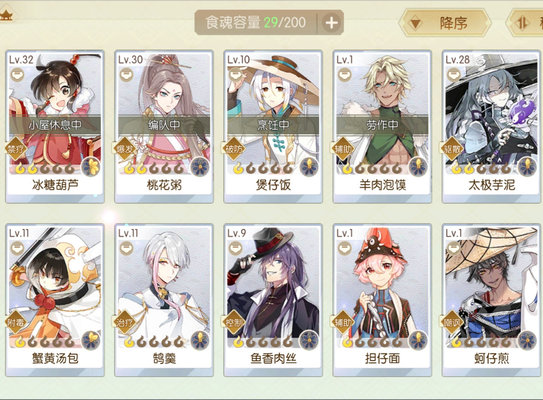Toggle the bubble marker on 太极芋泥 card
The width and height of the screenshot is (543, 400).
coord(454,74)
